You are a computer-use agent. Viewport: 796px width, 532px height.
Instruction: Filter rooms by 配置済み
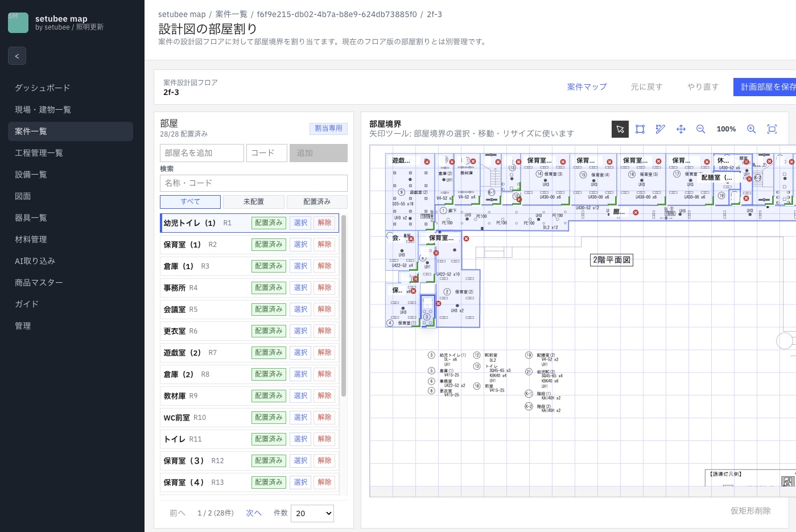click(317, 201)
